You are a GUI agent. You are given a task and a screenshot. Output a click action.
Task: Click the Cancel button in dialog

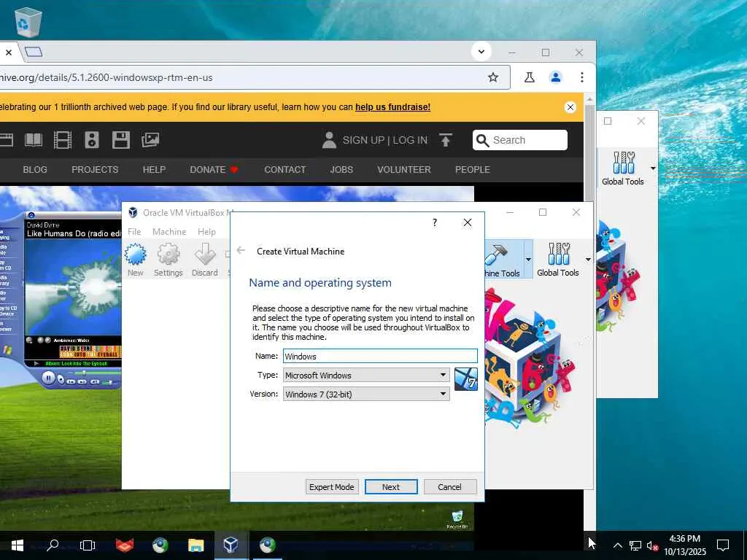pos(449,486)
